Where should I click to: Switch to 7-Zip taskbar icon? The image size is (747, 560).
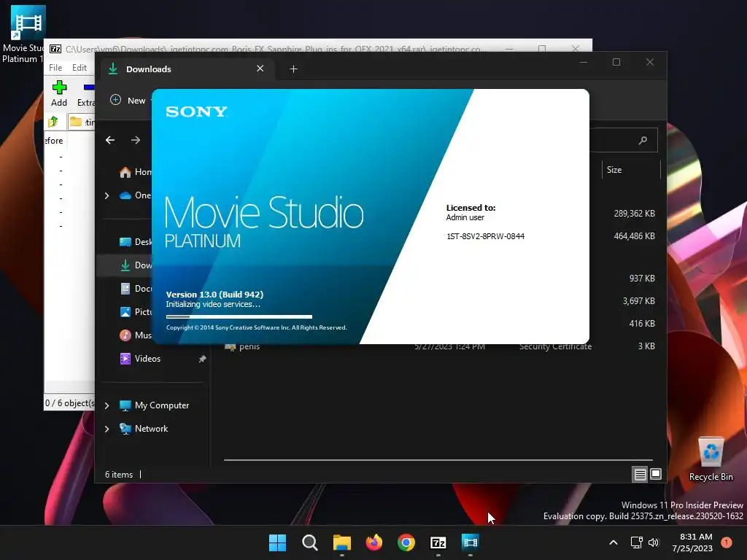coord(438,542)
